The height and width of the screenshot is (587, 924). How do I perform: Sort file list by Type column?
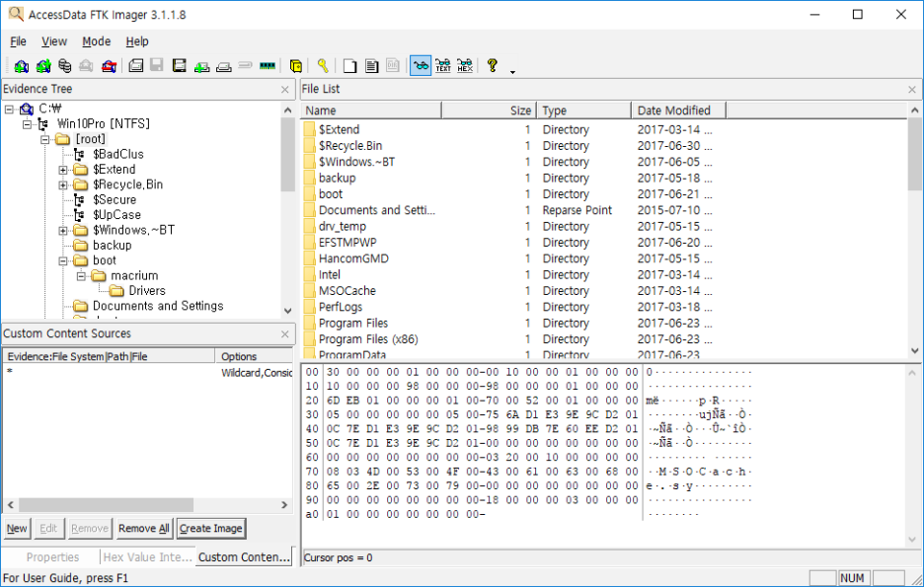[584, 110]
